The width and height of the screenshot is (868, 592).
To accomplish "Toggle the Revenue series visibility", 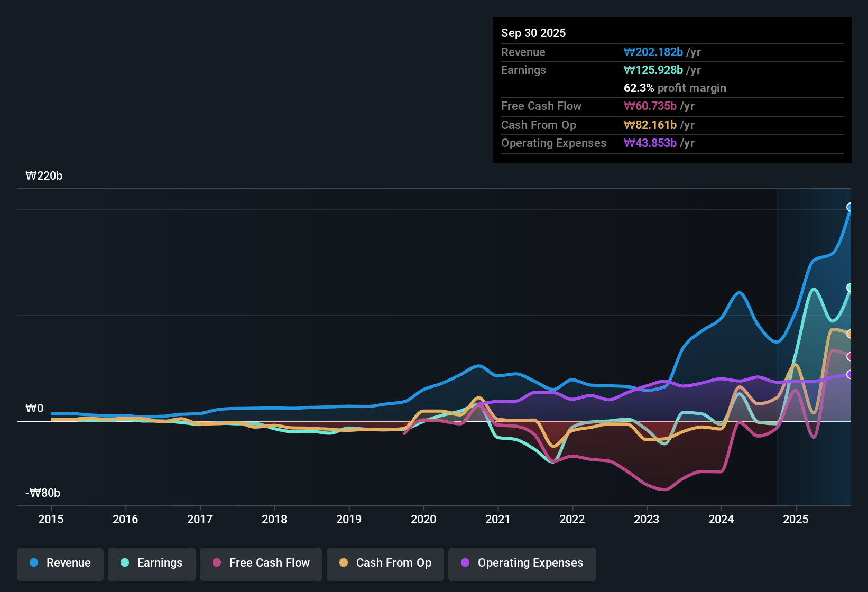I will [x=60, y=563].
